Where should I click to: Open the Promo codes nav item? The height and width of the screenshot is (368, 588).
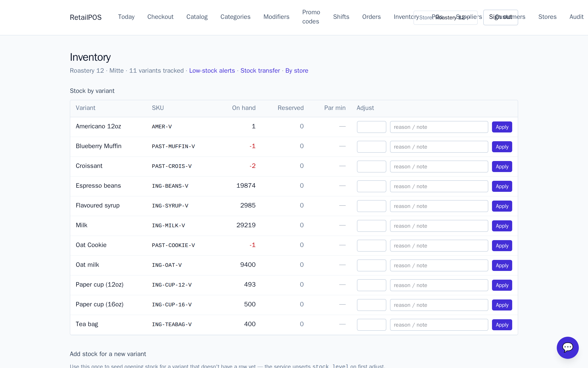311,17
